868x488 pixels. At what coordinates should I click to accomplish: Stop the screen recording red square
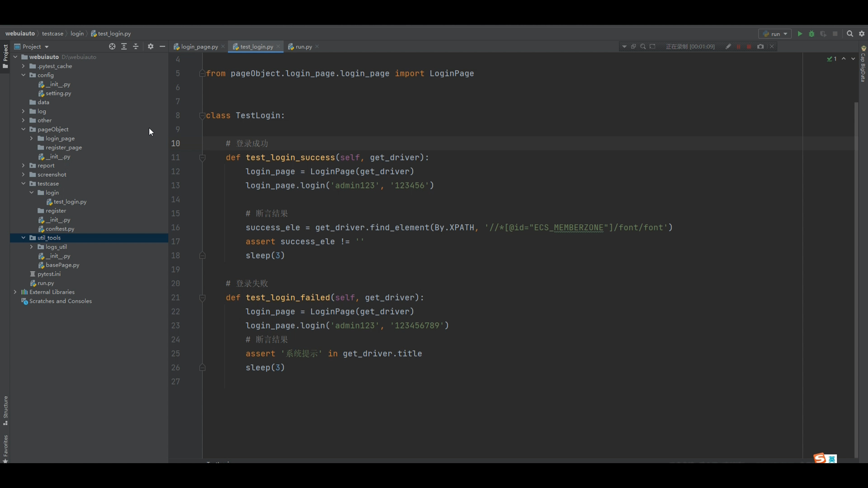click(749, 47)
